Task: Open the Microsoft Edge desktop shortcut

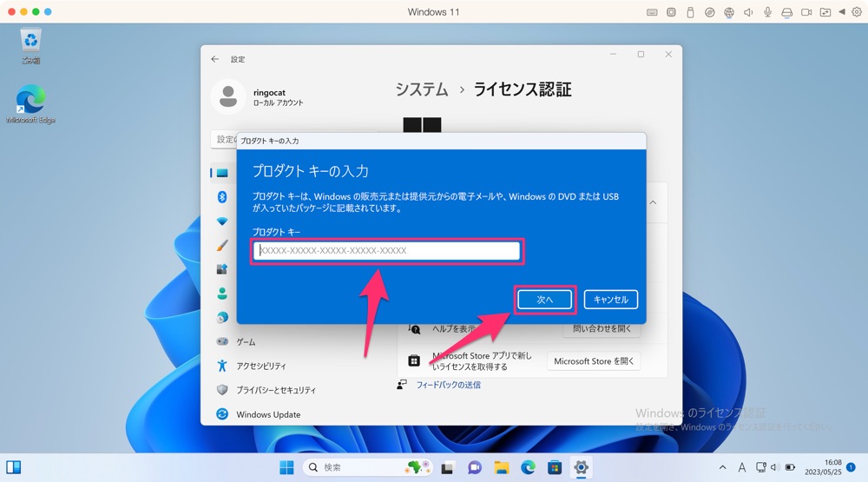Action: (31, 104)
